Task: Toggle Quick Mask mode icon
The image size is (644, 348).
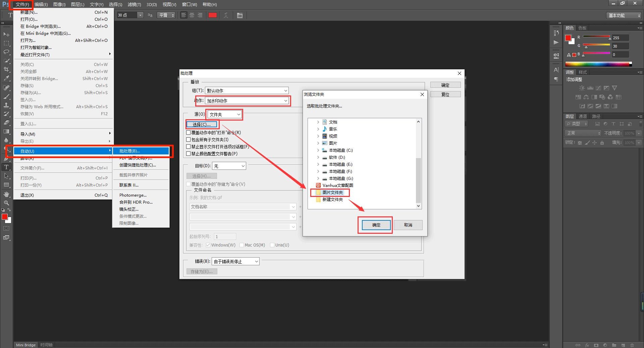Action: [6, 228]
